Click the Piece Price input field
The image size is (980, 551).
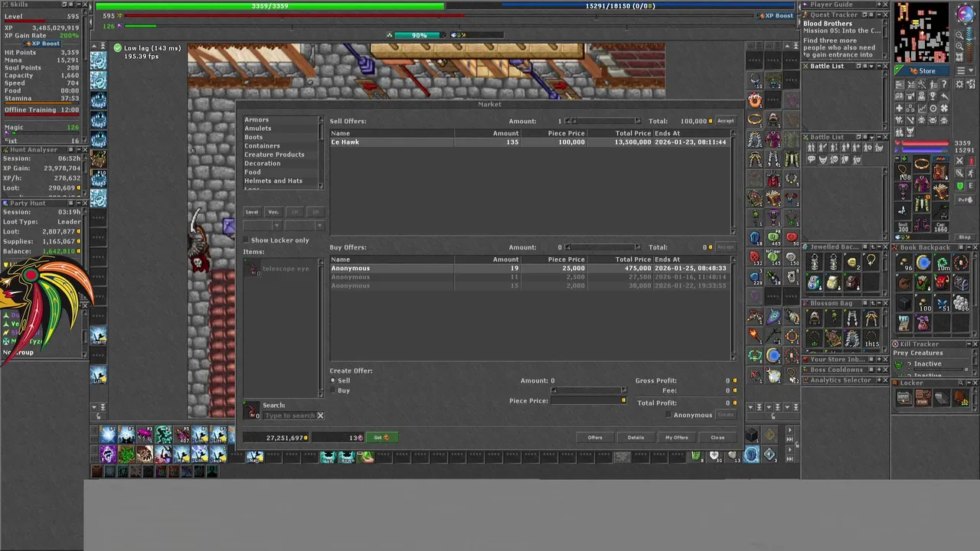pos(589,400)
